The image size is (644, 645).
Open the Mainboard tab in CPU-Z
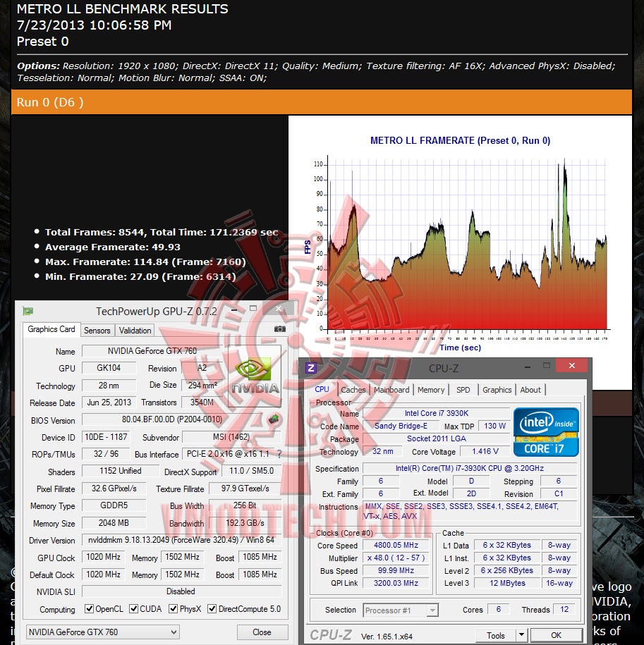391,390
